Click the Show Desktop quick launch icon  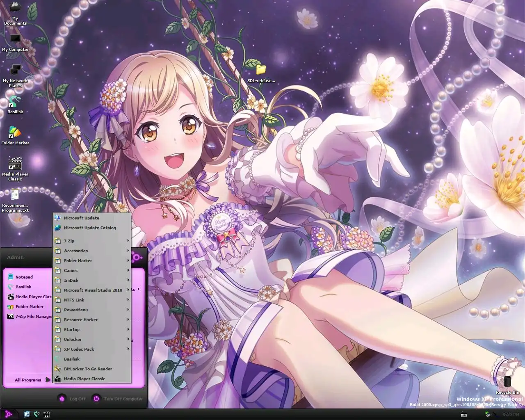tap(27, 414)
